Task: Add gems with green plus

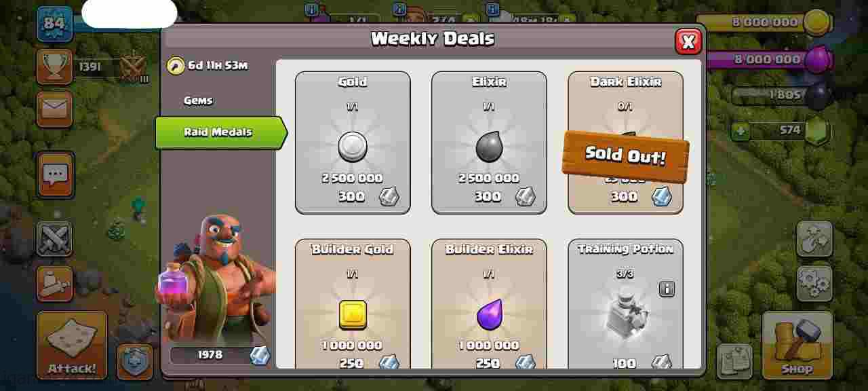Action: pos(741,130)
